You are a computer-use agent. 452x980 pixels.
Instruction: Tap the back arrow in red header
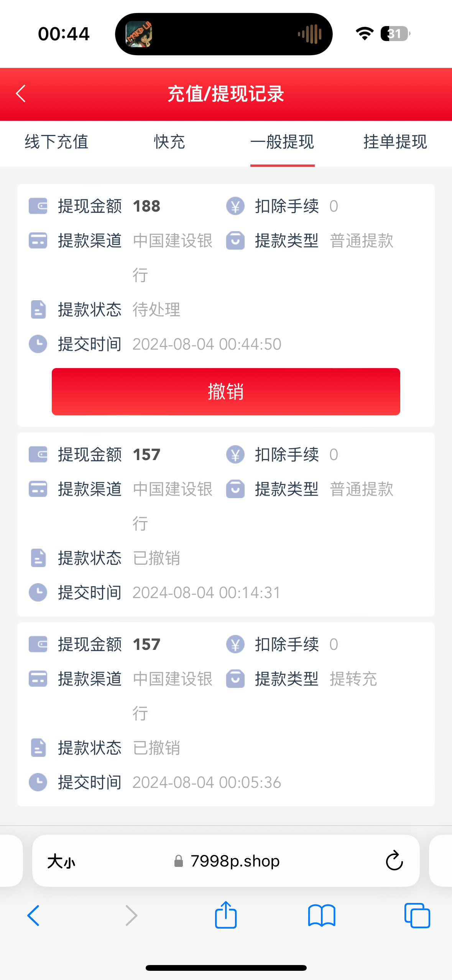click(x=21, y=94)
